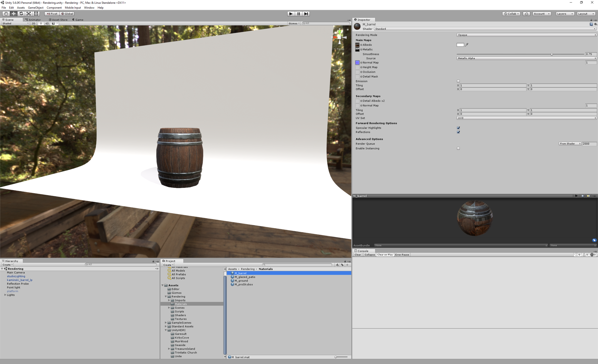Click the Play button

tap(291, 14)
